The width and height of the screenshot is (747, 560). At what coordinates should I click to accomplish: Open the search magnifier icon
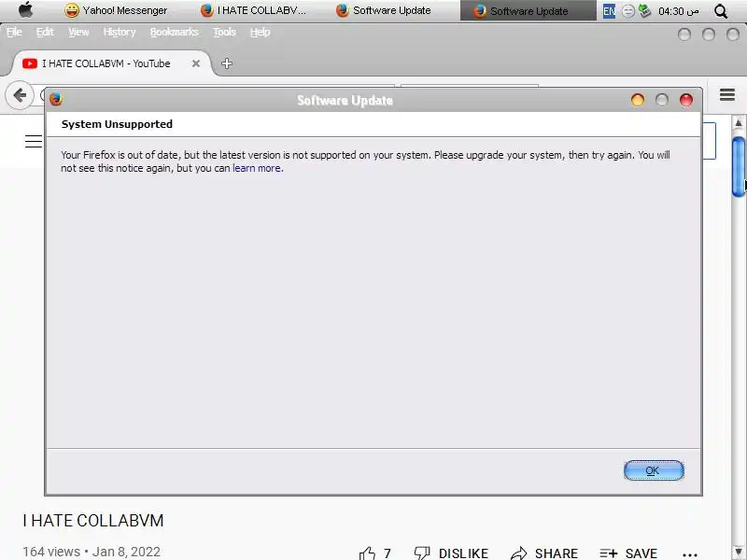(721, 11)
